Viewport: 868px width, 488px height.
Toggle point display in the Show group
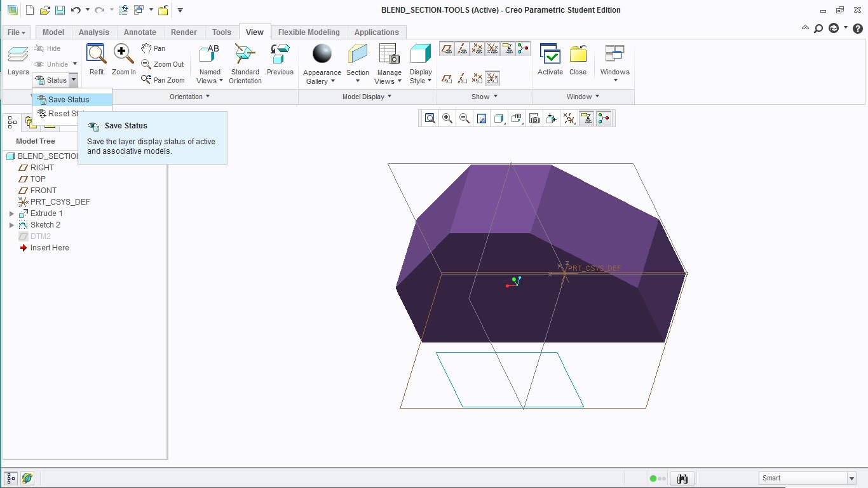coord(477,48)
